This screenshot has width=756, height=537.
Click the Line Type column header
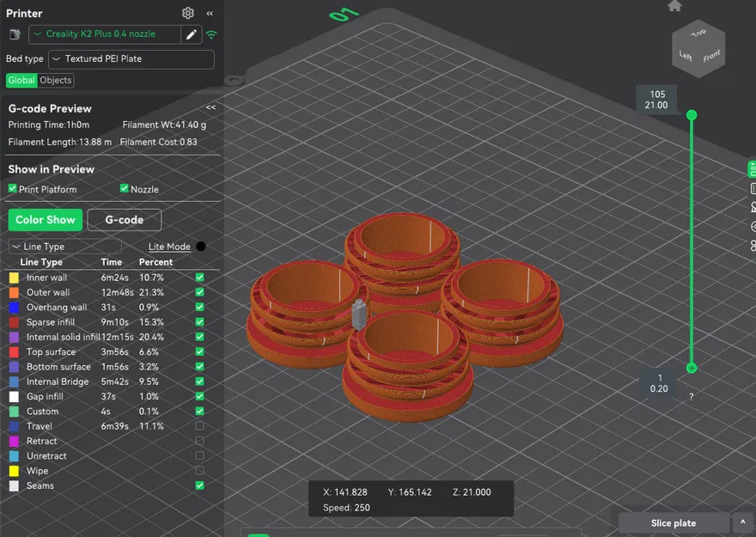click(41, 262)
